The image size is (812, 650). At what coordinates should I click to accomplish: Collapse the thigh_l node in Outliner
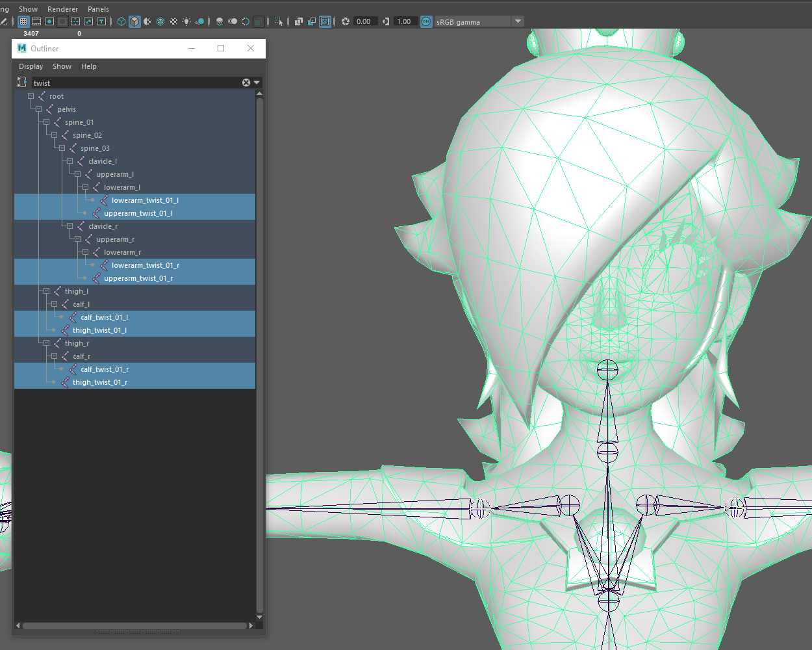(x=46, y=291)
